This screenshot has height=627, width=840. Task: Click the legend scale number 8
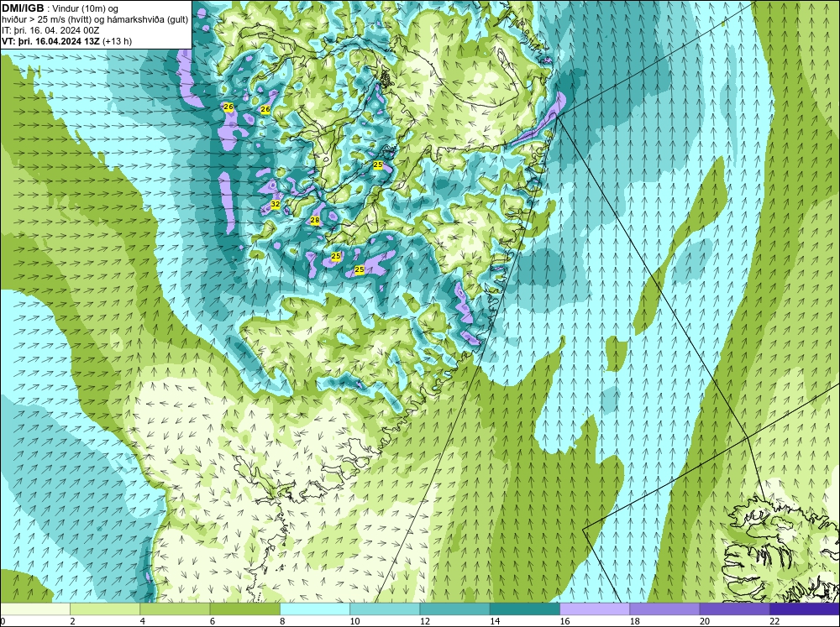(282, 621)
